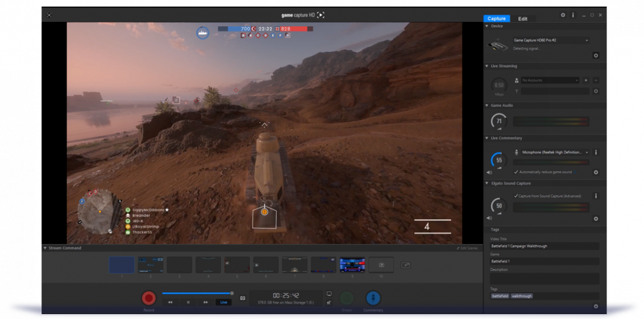Open Elgato Sound Capture info icon

tap(596, 196)
